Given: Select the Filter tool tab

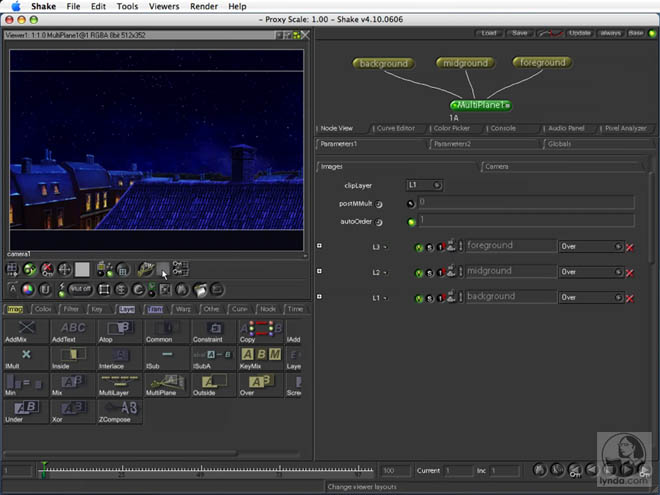Looking at the screenshot, I should 71,309.
